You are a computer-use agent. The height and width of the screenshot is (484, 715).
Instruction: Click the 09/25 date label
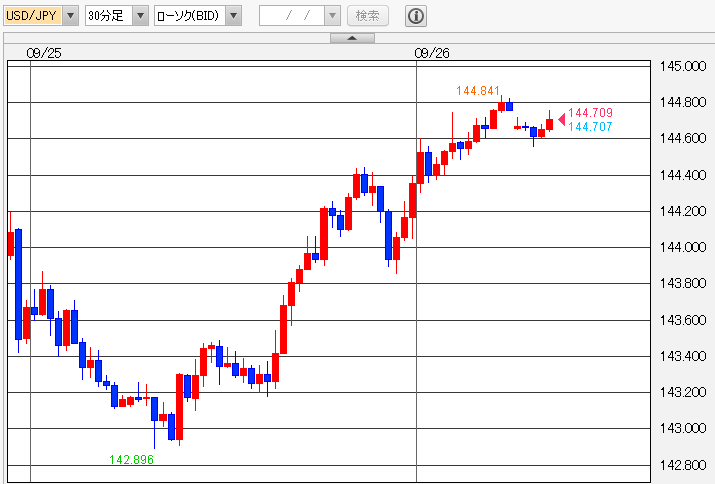click(44, 53)
